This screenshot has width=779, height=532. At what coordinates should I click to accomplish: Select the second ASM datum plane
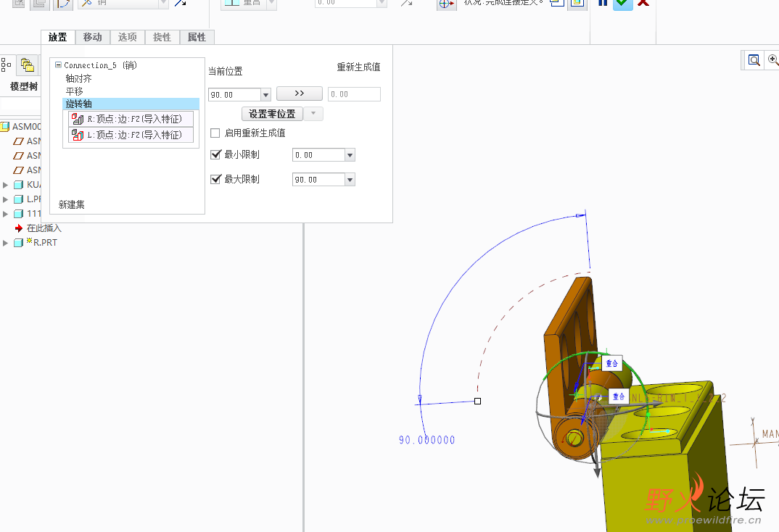pos(19,155)
